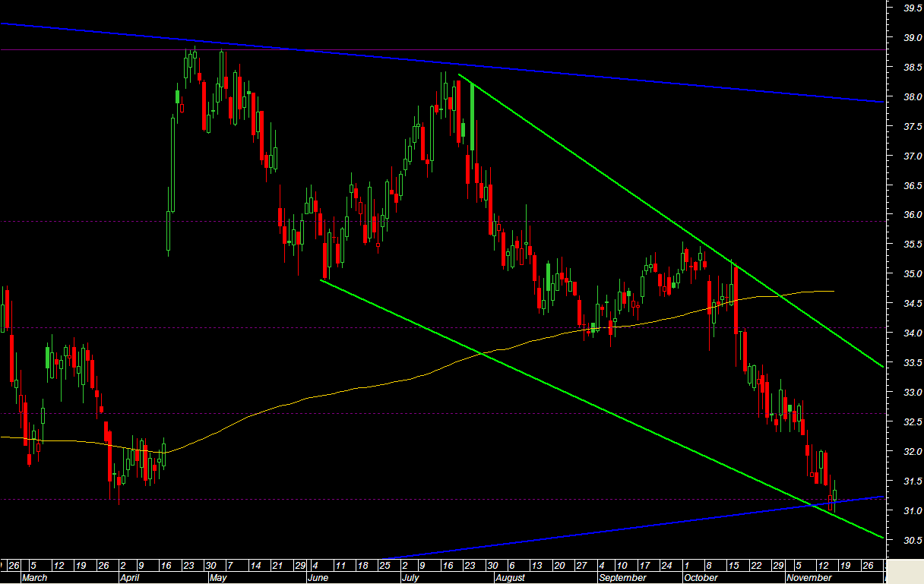
Task: Select the July label on time axis
Action: pos(410,578)
